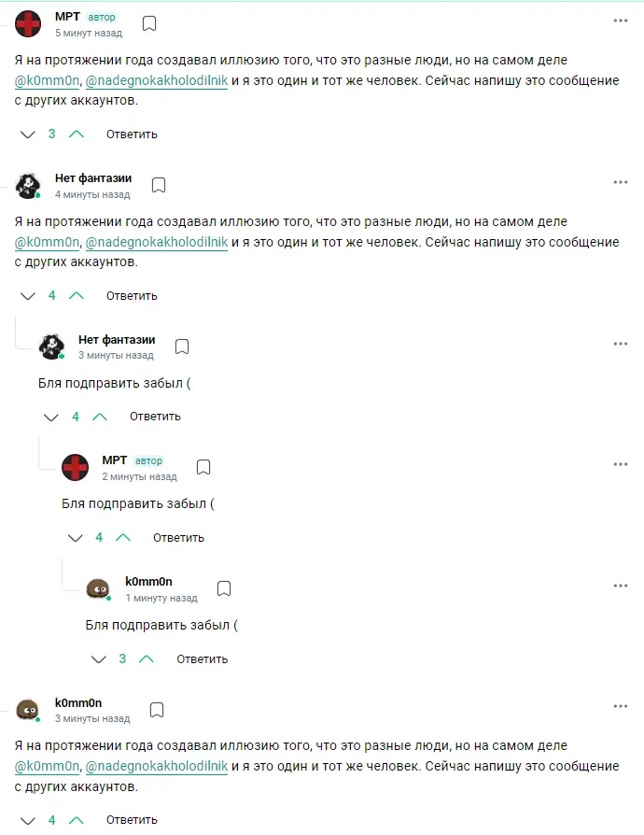This screenshot has height=835, width=644.
Task: Downvote МРТ's reply from 2 minutes ago
Action: pyautogui.click(x=76, y=538)
